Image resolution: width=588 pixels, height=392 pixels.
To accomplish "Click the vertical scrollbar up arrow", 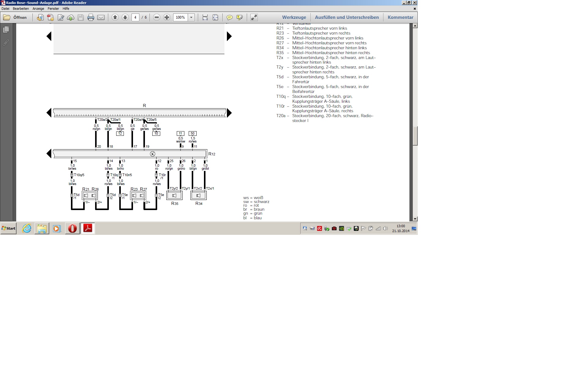I will point(415,26).
